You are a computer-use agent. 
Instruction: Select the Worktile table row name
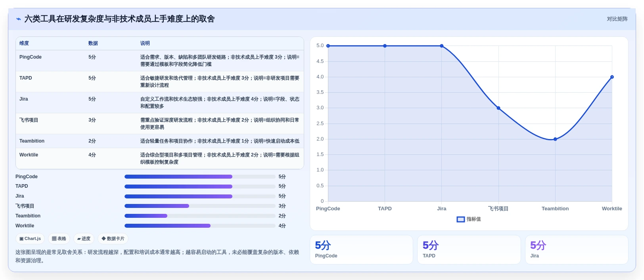point(29,155)
